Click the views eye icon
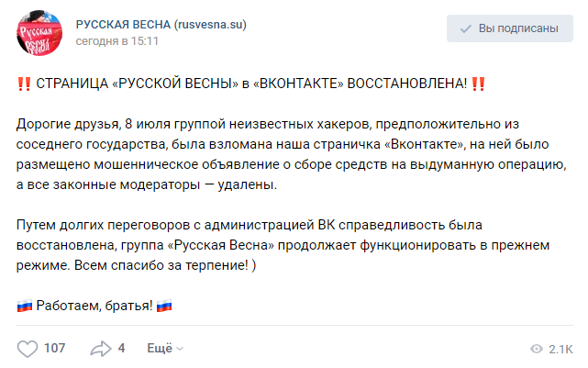This screenshot has height=368, width=588. pyautogui.click(x=536, y=349)
